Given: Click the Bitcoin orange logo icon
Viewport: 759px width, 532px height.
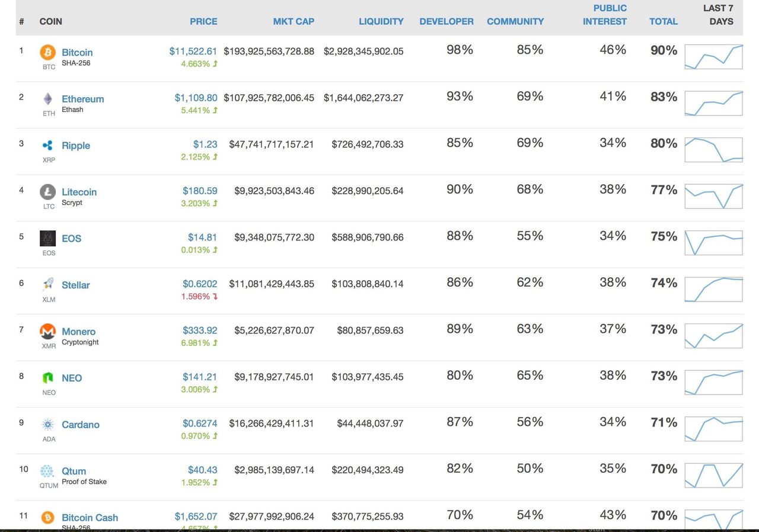Looking at the screenshot, I should pos(48,52).
